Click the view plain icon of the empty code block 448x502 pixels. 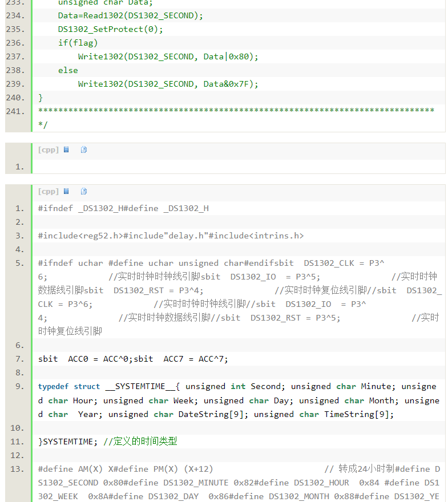pos(66,150)
